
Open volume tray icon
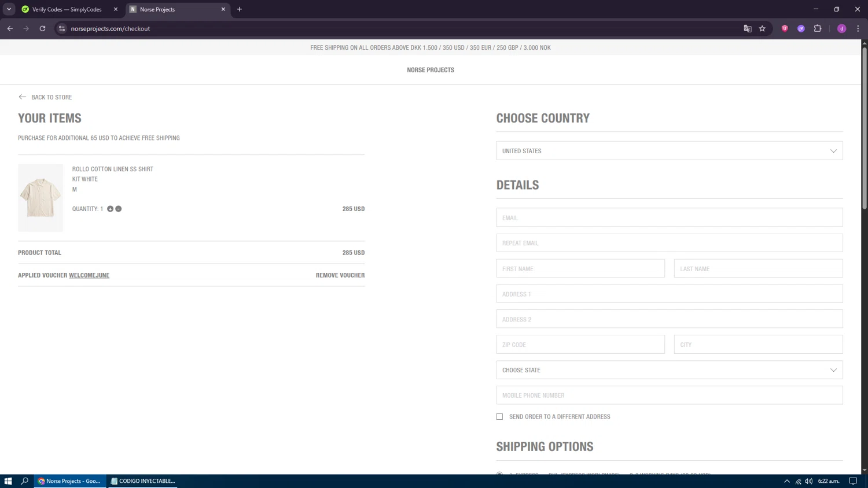(x=808, y=481)
